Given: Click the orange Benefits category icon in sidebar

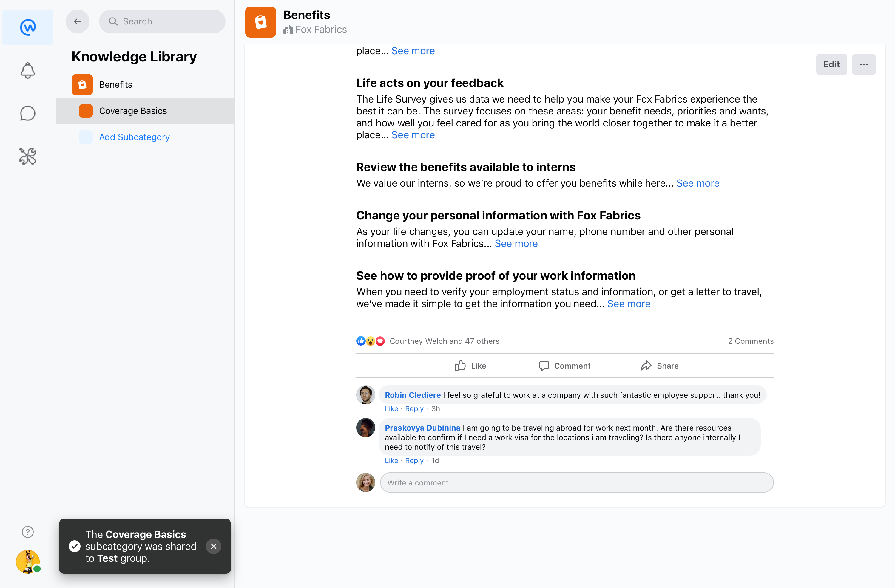Looking at the screenshot, I should (x=82, y=85).
